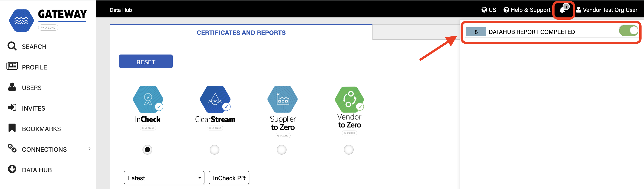Open INVITES in the sidebar
Image resolution: width=644 pixels, height=189 pixels.
(x=34, y=108)
